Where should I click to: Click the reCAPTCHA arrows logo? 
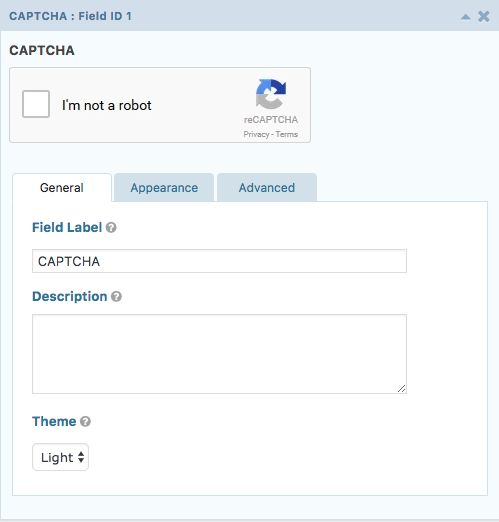[271, 94]
